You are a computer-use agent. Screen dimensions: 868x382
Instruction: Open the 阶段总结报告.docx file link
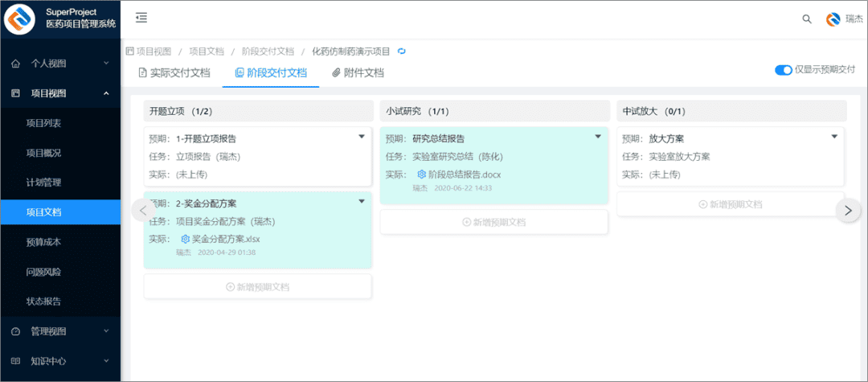(x=465, y=175)
